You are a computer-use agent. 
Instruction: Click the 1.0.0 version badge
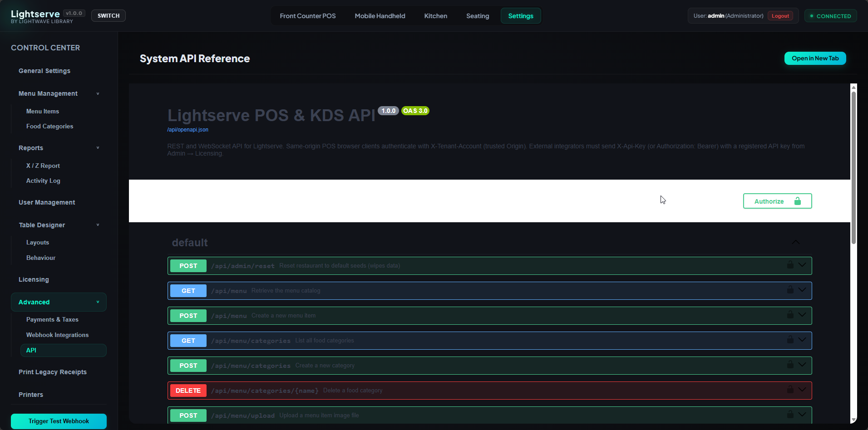click(389, 111)
